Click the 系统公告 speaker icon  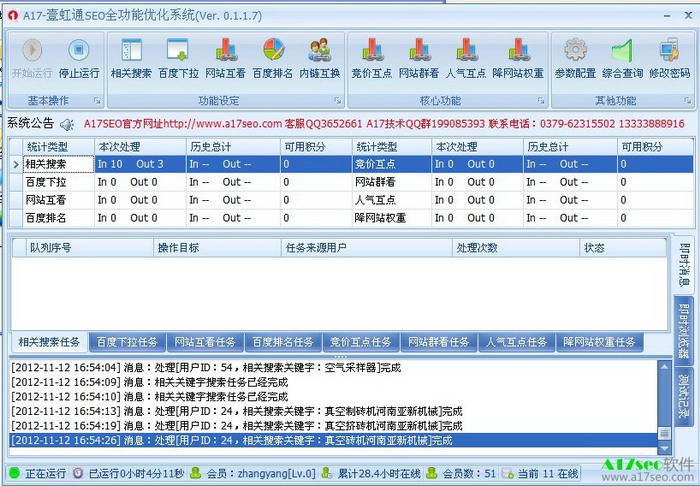[x=67, y=124]
